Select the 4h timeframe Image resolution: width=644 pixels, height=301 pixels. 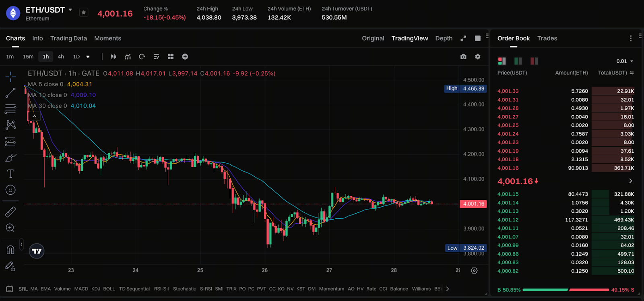point(61,57)
